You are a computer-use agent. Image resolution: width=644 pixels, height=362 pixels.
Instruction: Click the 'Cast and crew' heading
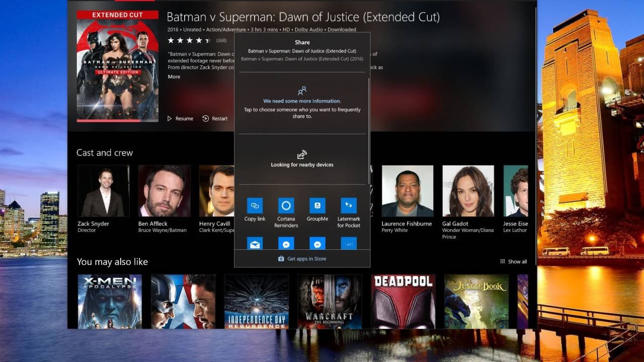pyautogui.click(x=105, y=152)
